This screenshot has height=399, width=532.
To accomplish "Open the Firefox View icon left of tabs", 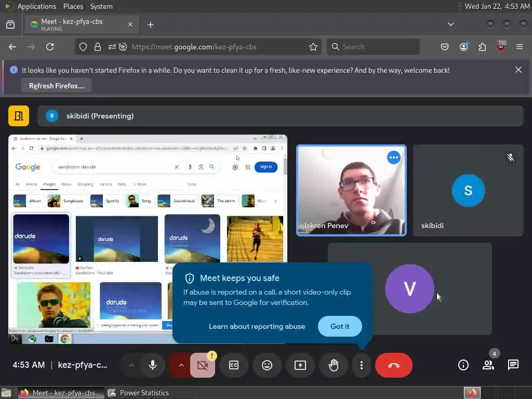I will pyautogui.click(x=10, y=24).
